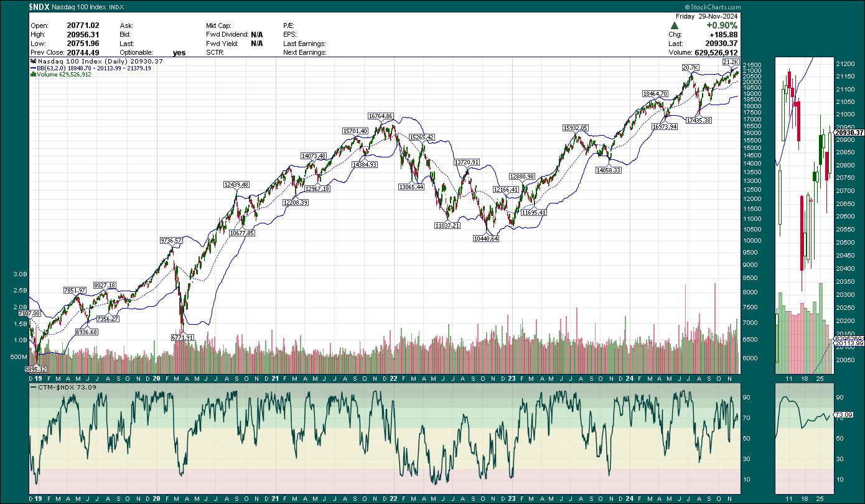This screenshot has width=865, height=504.
Task: Click the 20930.37 price tag on the zoomed chart axis
Action: point(849,133)
